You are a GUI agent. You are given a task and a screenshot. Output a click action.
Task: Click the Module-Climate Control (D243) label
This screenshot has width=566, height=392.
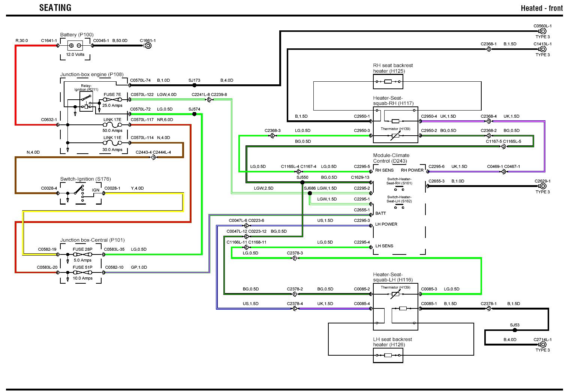tap(391, 158)
